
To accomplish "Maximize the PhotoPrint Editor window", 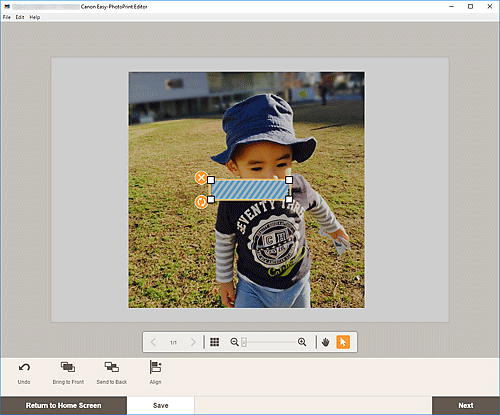I will coord(470,6).
